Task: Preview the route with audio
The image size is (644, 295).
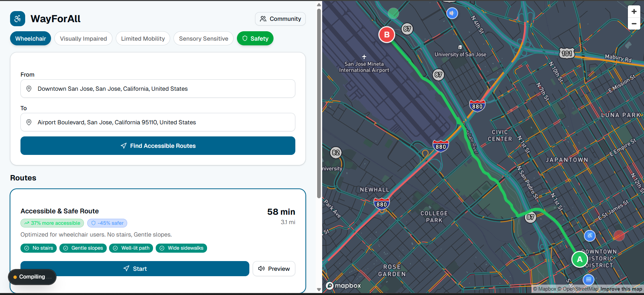Action: (274, 268)
